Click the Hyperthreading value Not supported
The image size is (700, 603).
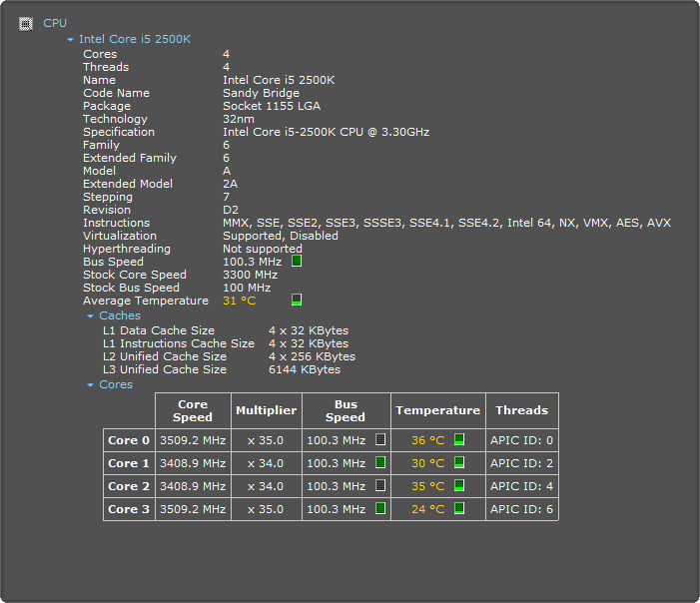coord(263,249)
